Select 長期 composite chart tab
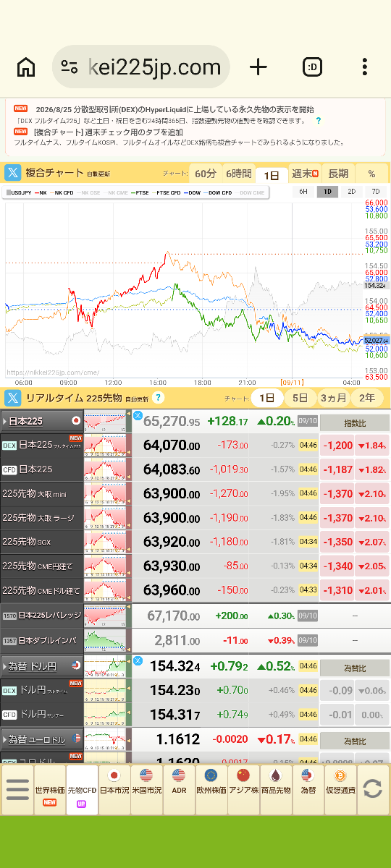Screen dimensions: 391x868 pos(338,174)
